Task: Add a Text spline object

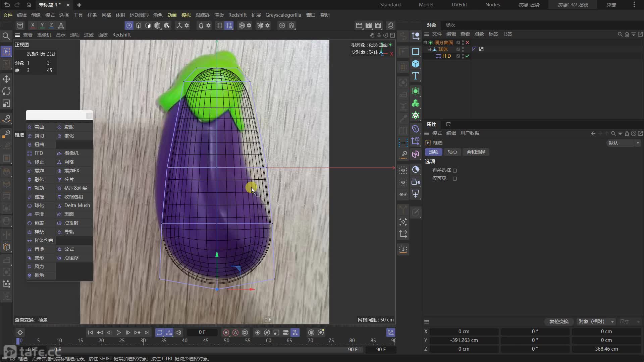Action: pos(416,76)
